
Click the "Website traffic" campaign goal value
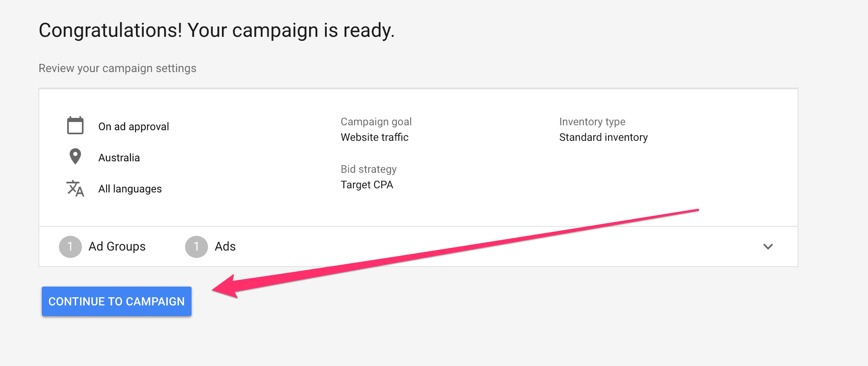375,137
